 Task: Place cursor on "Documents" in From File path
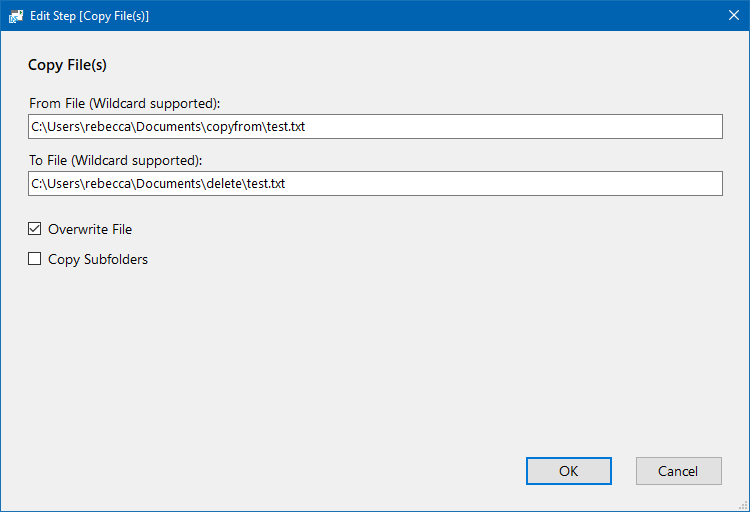click(x=168, y=127)
